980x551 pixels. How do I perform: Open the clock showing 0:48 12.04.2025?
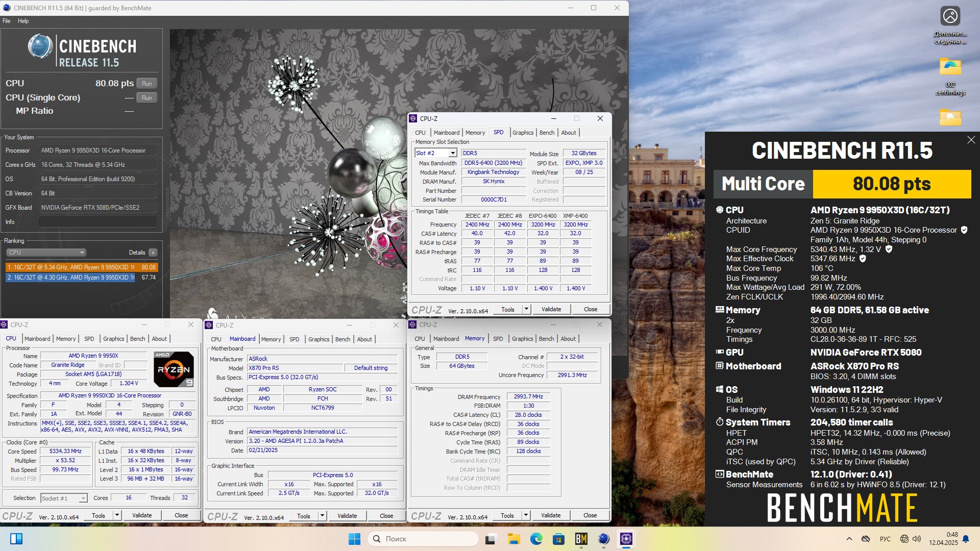pos(943,539)
